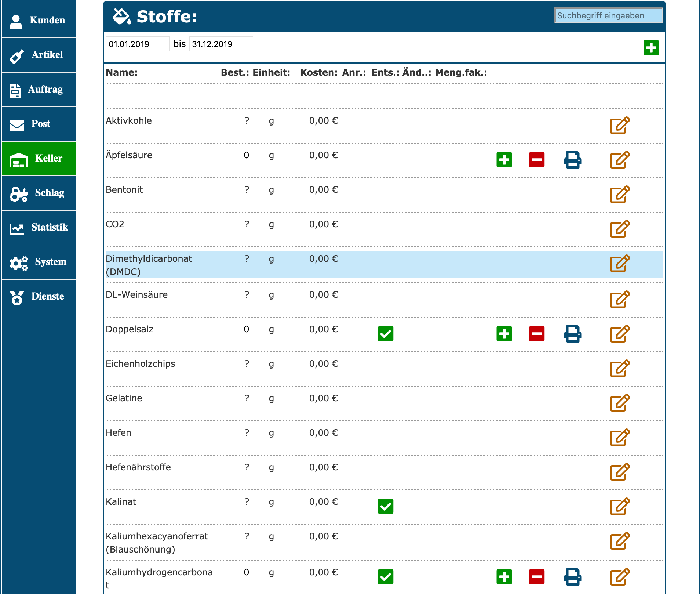Click red minus icon for Kaliumhydrogencarbonat
Viewport: 700px width, 594px height.
[536, 577]
